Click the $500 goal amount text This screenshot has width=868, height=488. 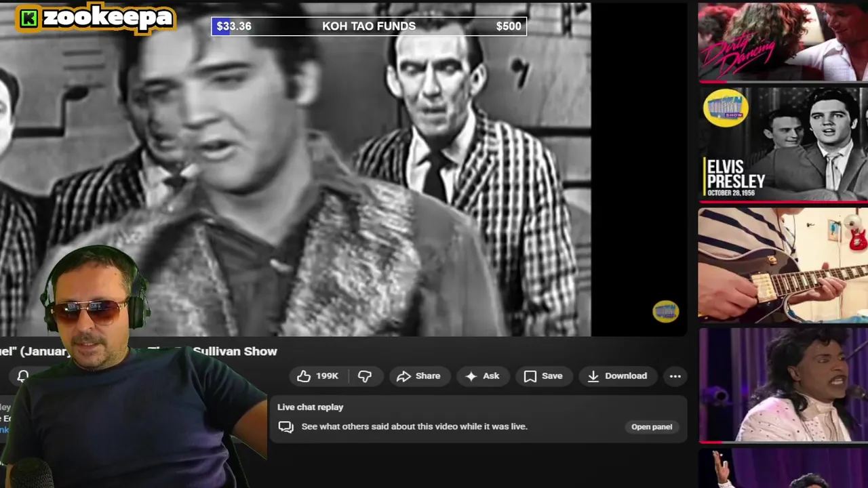click(x=509, y=26)
